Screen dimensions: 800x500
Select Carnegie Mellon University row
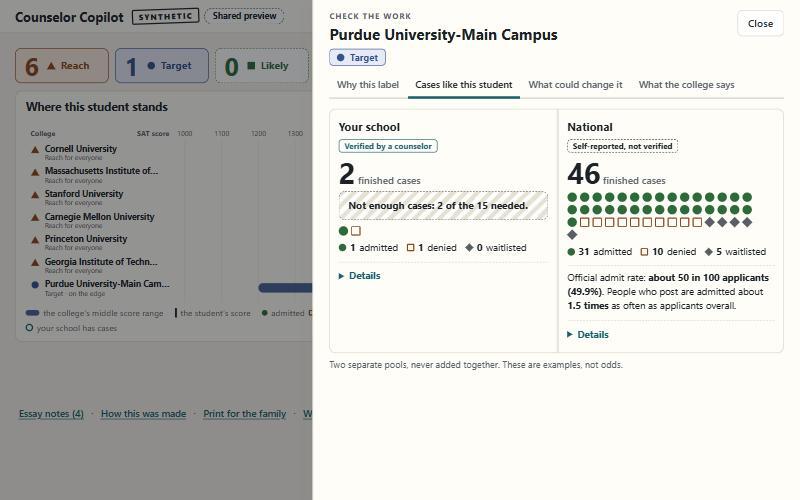click(x=168, y=220)
